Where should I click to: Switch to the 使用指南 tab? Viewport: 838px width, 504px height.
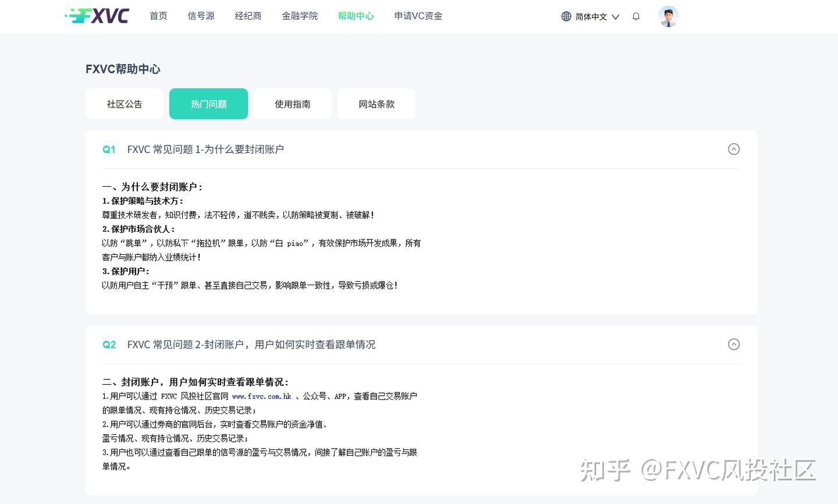coord(293,104)
